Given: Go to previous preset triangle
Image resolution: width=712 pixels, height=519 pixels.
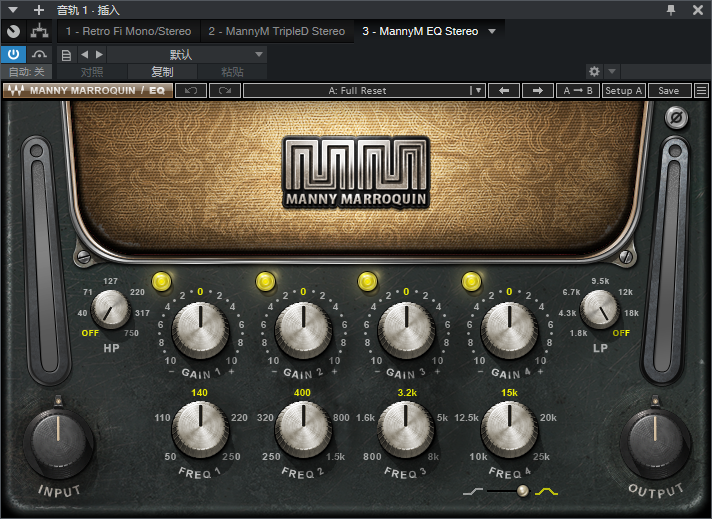Looking at the screenshot, I should tap(84, 54).
